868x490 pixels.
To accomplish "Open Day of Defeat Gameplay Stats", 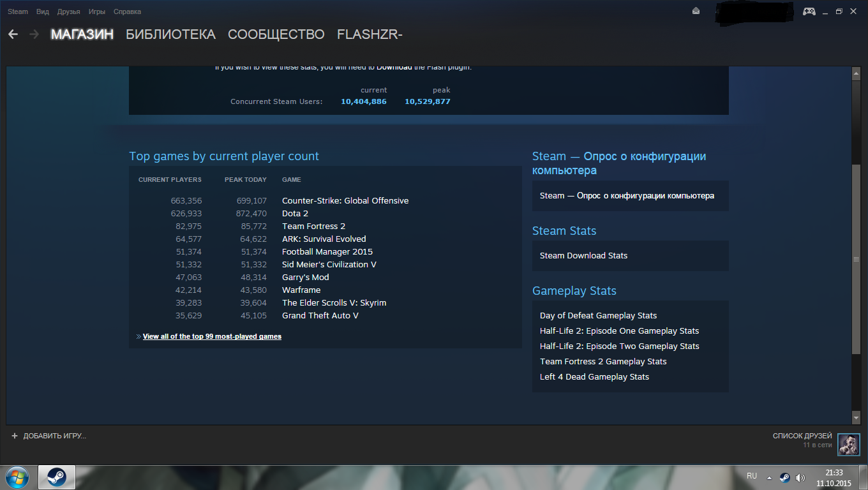I will tap(598, 316).
